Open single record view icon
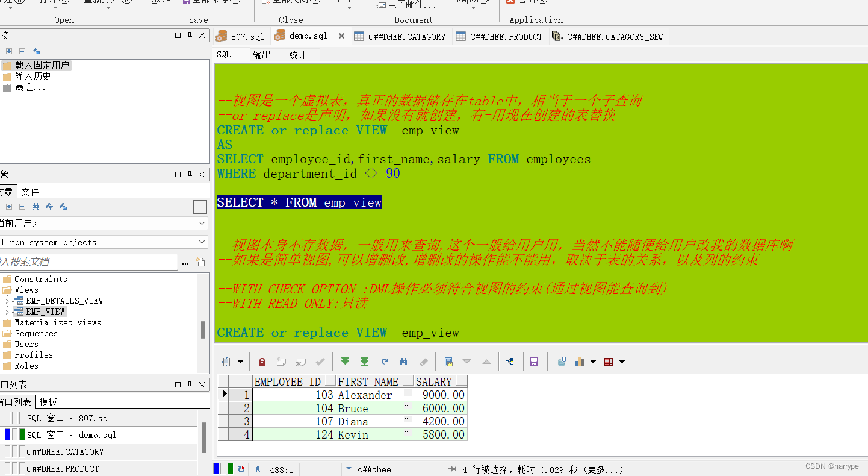The height and width of the screenshot is (476, 868). coord(448,362)
